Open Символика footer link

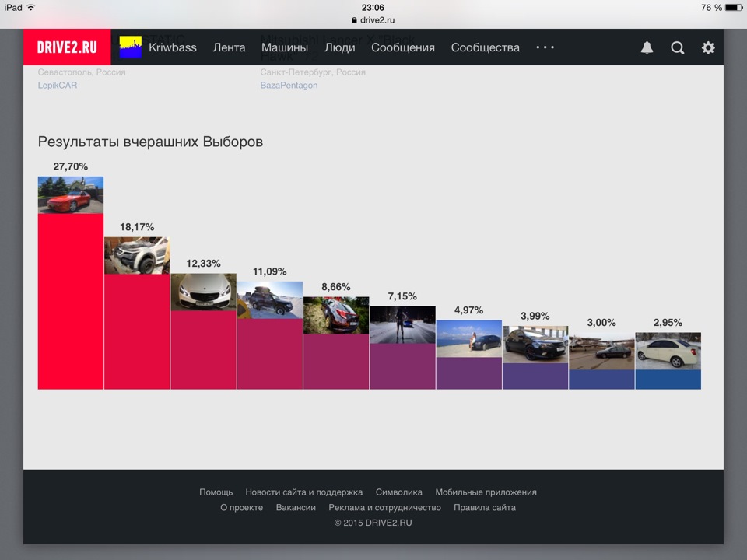398,492
